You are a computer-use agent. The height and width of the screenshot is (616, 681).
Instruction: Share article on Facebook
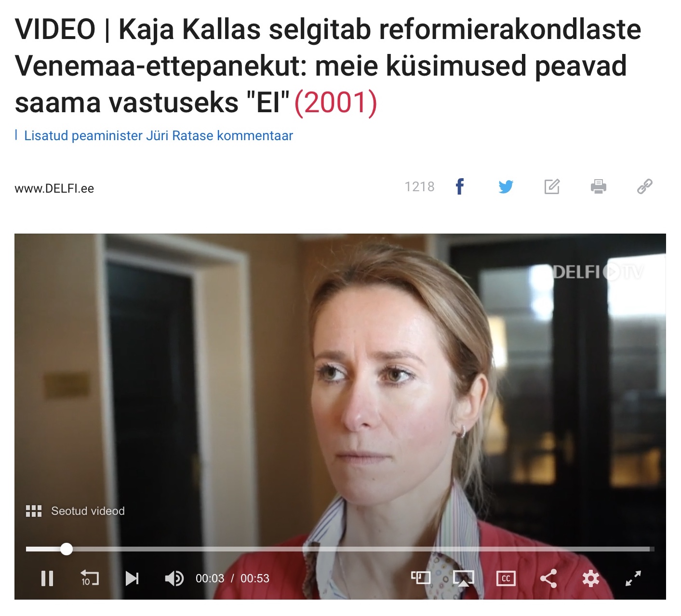tap(460, 186)
